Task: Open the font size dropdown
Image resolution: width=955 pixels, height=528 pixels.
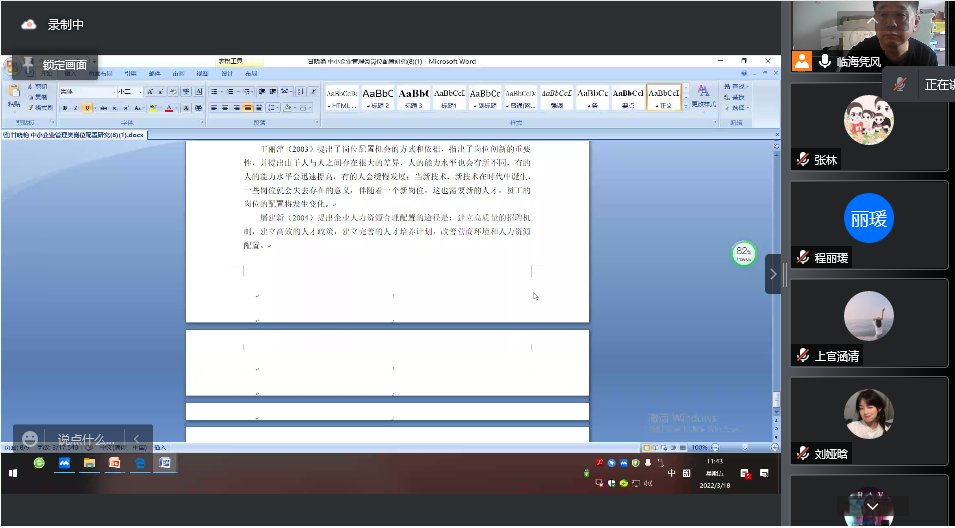Action: (130, 91)
